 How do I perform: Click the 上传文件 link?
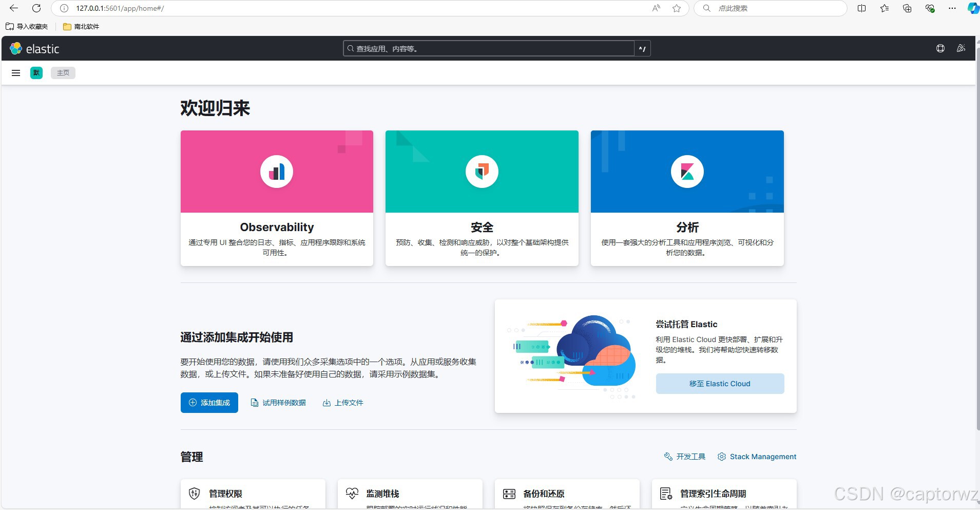pos(343,403)
